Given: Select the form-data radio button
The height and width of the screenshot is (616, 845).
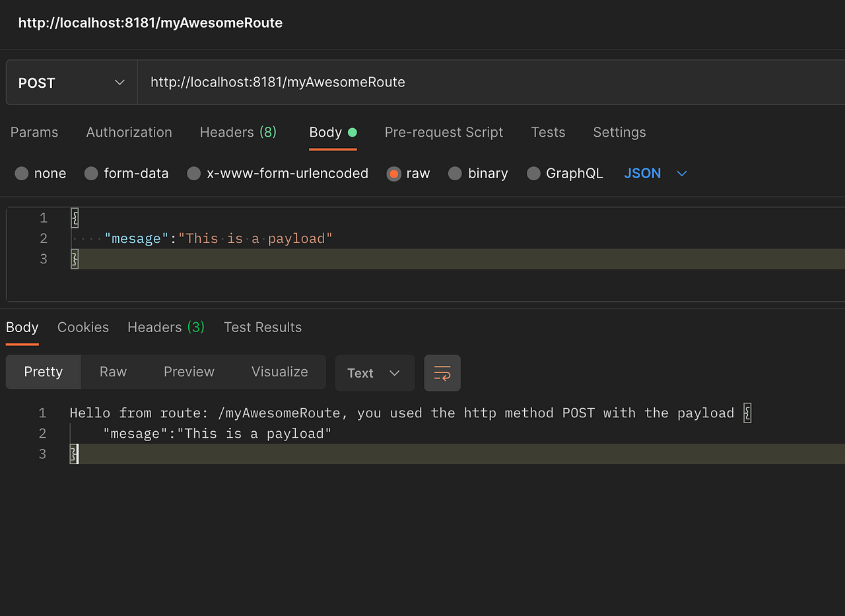Looking at the screenshot, I should pos(92,174).
